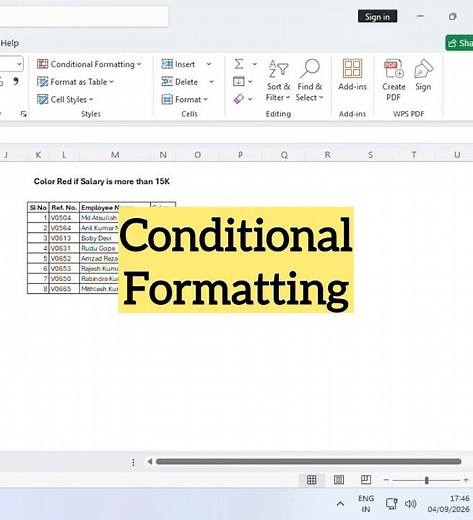Click the Sign pen icon
Viewport: 473px width, 520px height.
pyautogui.click(x=423, y=68)
